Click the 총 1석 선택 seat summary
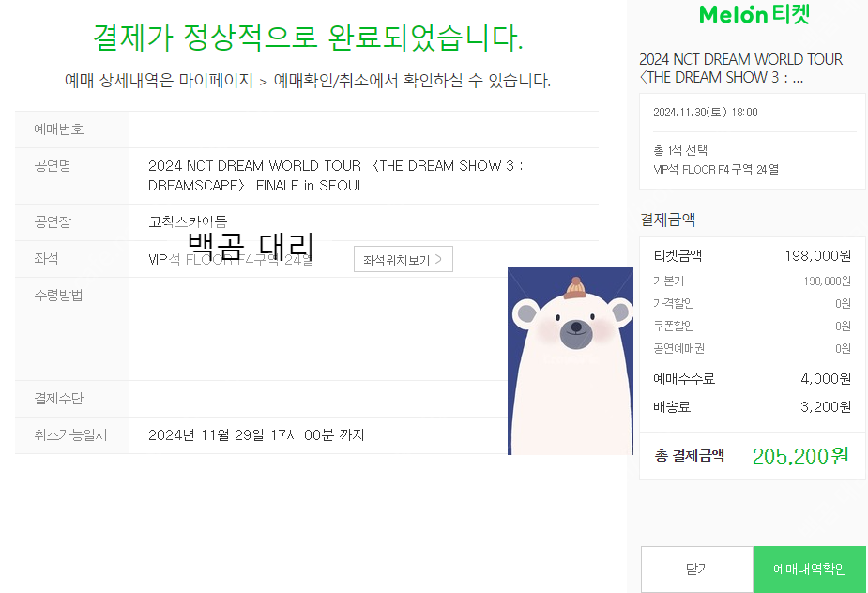This screenshot has height=593, width=868. (680, 150)
